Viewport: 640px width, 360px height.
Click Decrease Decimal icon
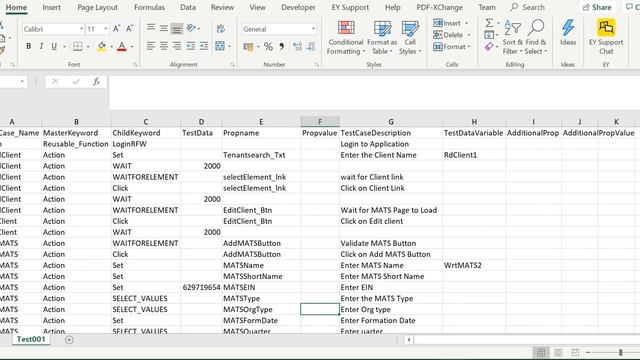click(x=311, y=47)
